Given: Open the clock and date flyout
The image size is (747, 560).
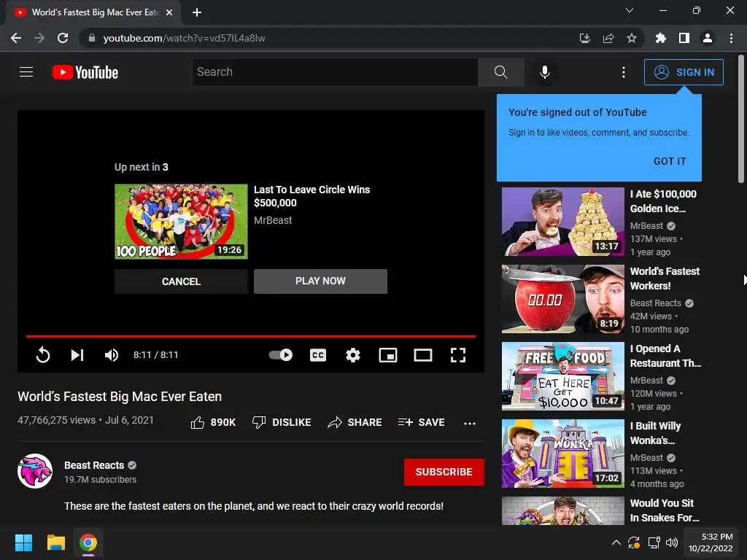Looking at the screenshot, I should pyautogui.click(x=711, y=542).
